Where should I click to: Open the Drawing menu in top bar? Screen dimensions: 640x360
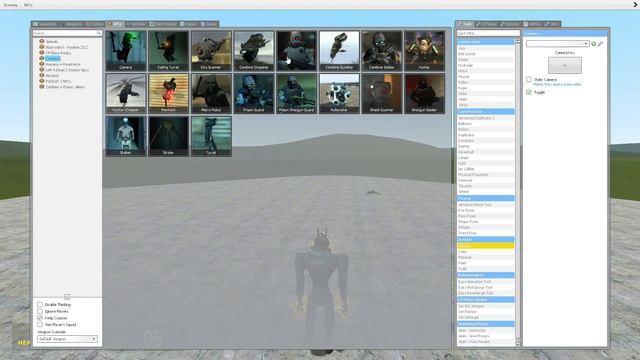coord(11,5)
